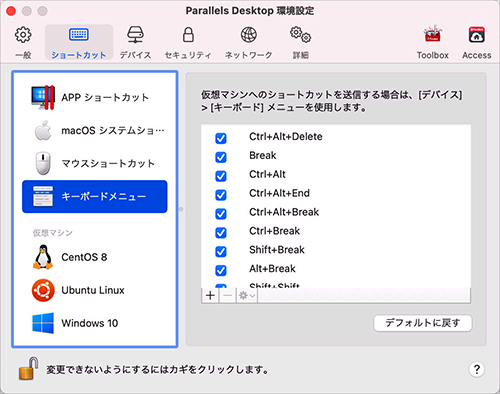Click デフォルトに戻す restore defaults button
This screenshot has width=500, height=394.
[423, 323]
